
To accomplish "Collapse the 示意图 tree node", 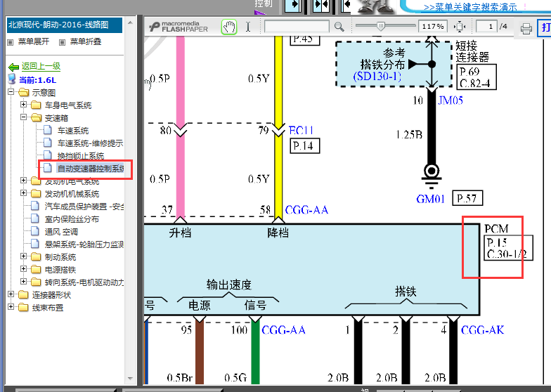I will coord(11,92).
